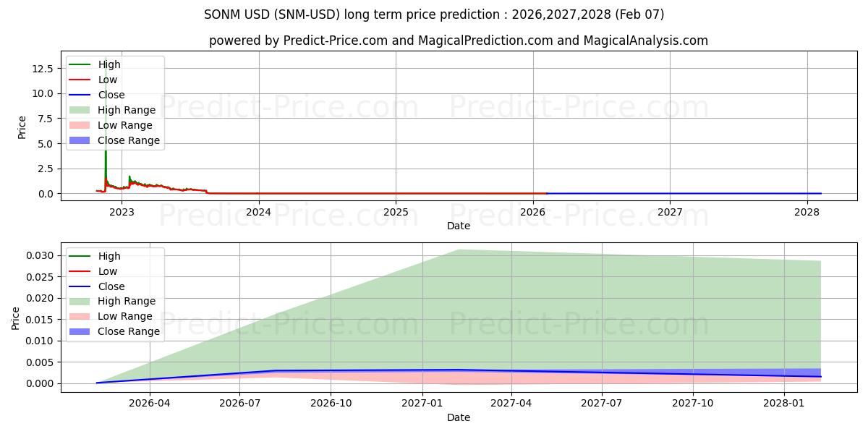Select the 2026 tick label on top chart
The image size is (868, 434).
533,212
